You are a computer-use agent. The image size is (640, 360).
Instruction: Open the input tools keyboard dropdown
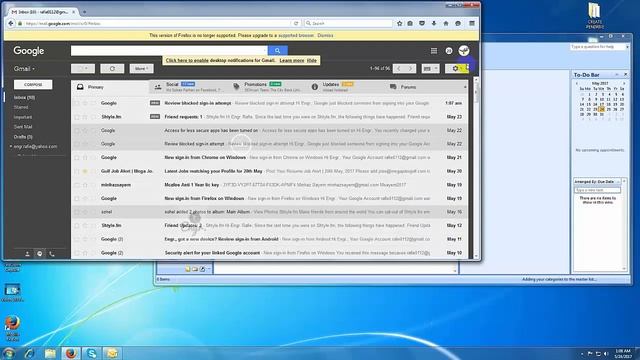431,69
